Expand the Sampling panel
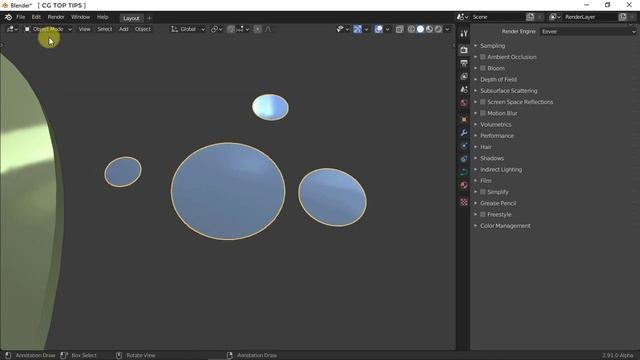Image resolution: width=640 pixels, height=360 pixels. (493, 46)
